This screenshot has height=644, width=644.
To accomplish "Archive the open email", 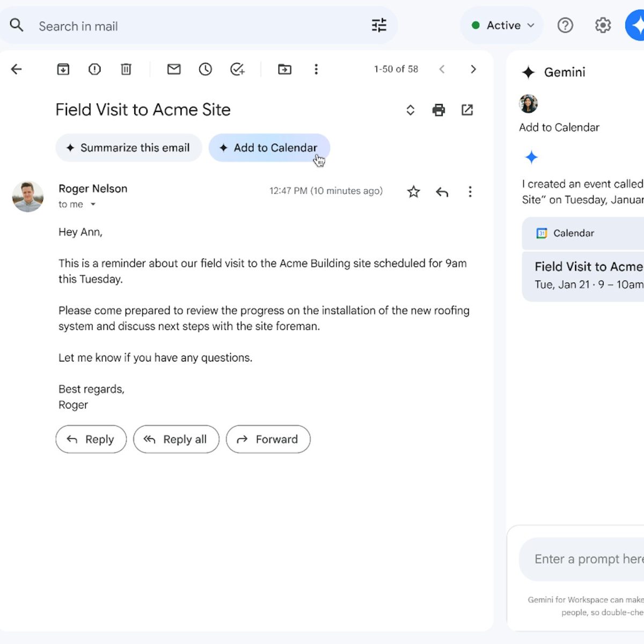I will point(63,69).
